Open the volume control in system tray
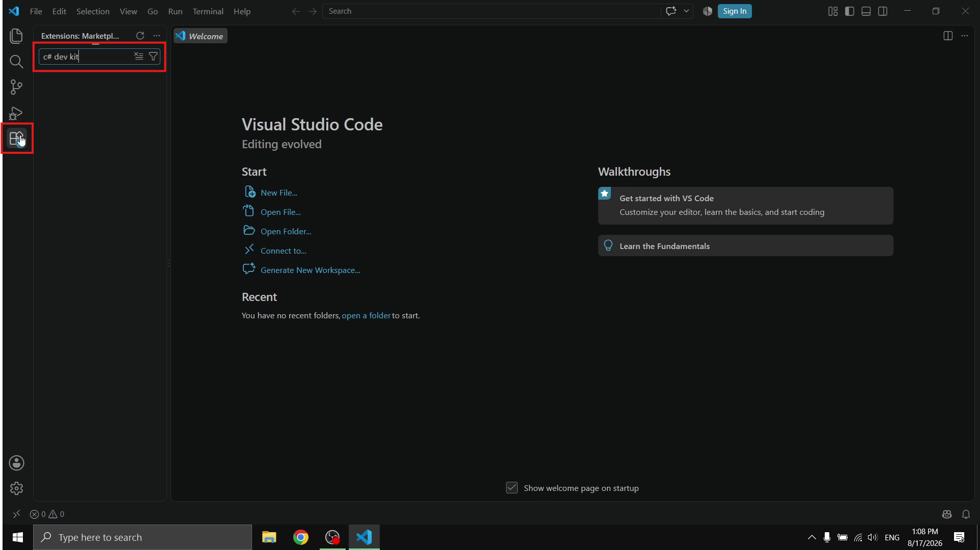The height and width of the screenshot is (550, 980). [x=873, y=537]
